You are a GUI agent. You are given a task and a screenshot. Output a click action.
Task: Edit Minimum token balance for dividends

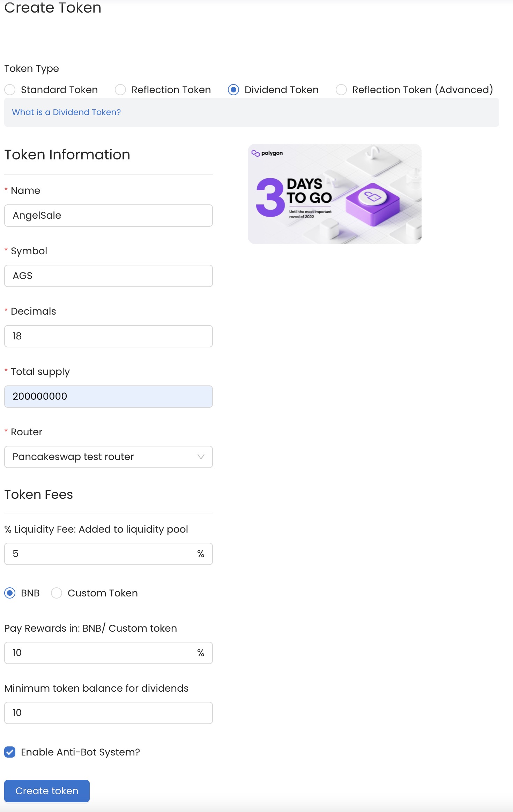pyautogui.click(x=109, y=713)
